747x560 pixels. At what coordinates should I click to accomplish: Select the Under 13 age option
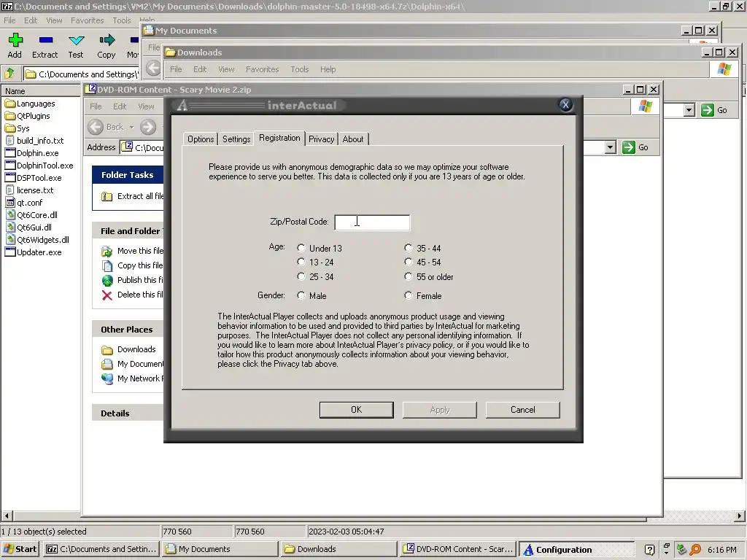[301, 248]
